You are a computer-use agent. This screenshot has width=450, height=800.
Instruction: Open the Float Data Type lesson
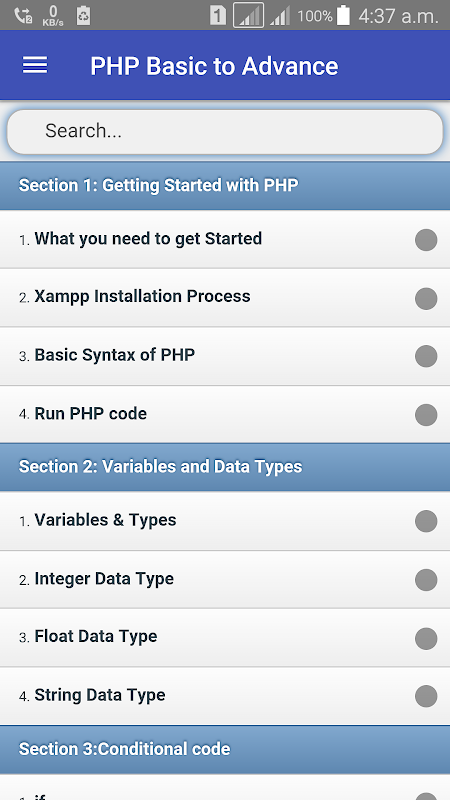[225, 638]
